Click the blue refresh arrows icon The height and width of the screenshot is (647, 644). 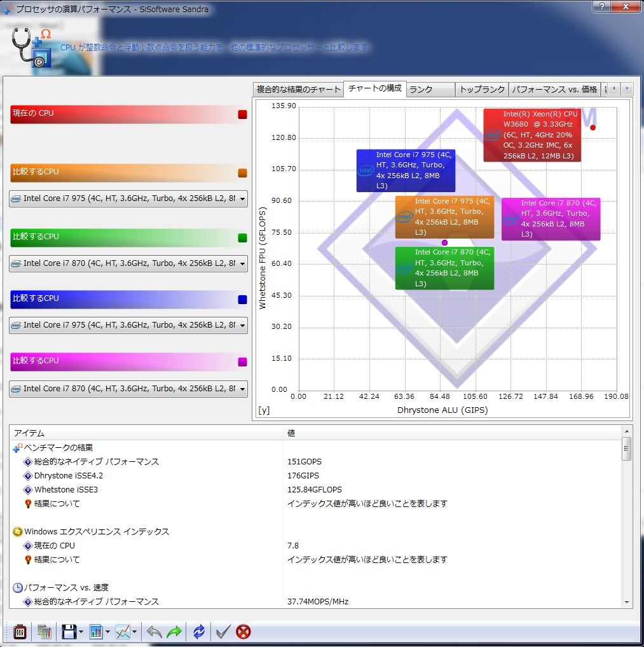pyautogui.click(x=199, y=631)
